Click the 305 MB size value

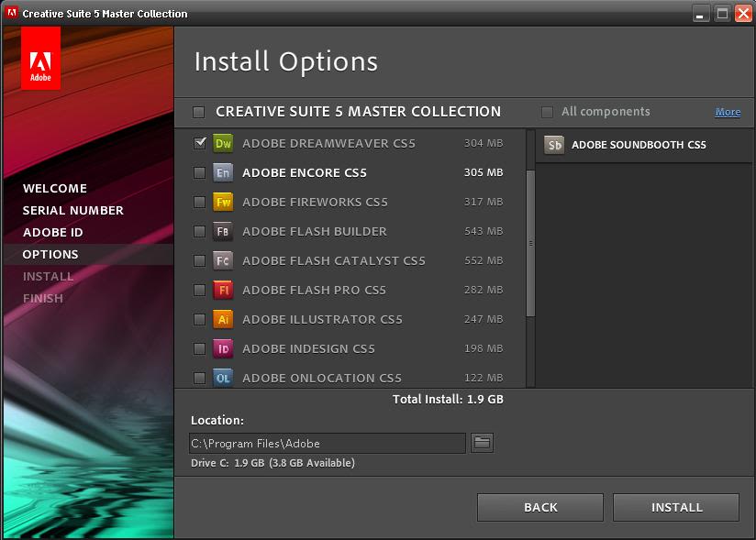tap(484, 172)
